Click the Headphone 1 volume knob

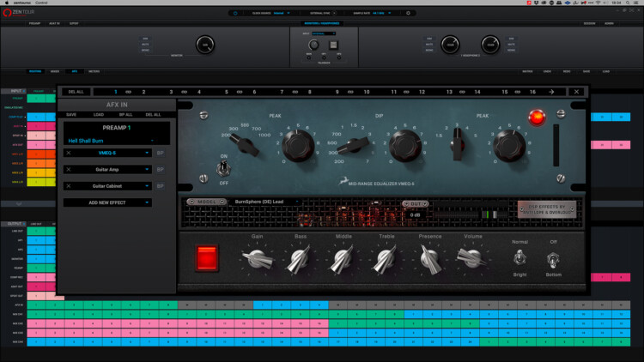click(450, 45)
